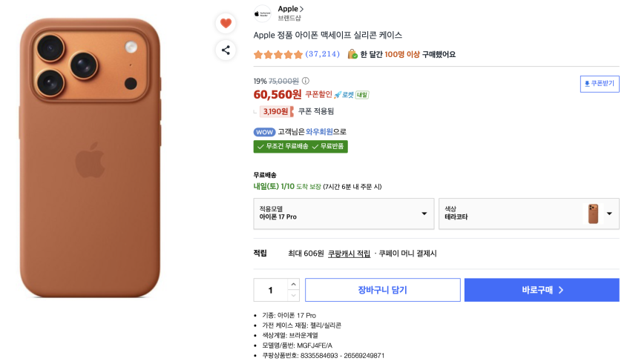630x364 pixels.
Task: Click the price info circle icon
Action: click(305, 81)
